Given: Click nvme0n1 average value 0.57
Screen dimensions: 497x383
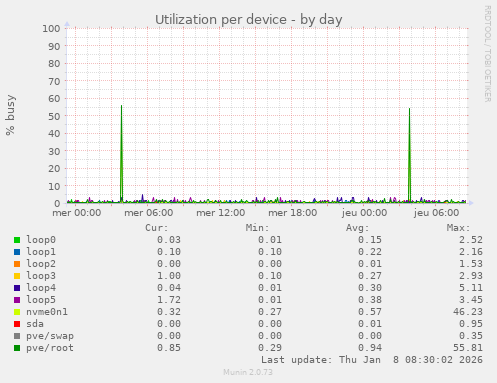Looking at the screenshot, I should pyautogui.click(x=370, y=312).
